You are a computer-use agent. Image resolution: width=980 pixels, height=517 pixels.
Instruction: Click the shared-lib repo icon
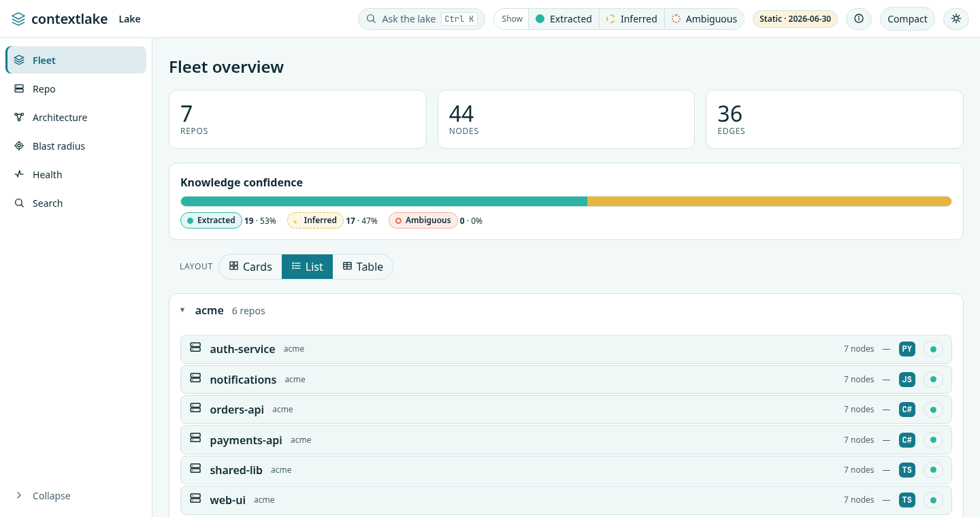(195, 469)
